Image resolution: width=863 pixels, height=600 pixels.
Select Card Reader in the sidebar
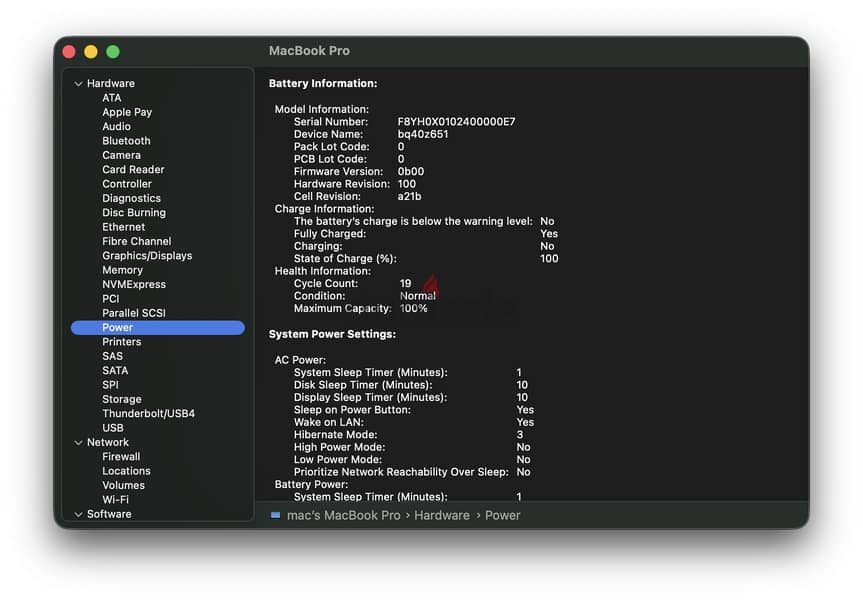133,170
